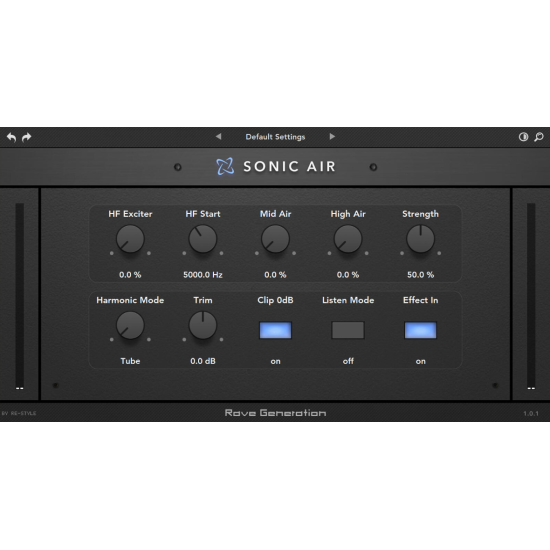
Task: Click the magnifier zoom icon
Action: pyautogui.click(x=539, y=137)
